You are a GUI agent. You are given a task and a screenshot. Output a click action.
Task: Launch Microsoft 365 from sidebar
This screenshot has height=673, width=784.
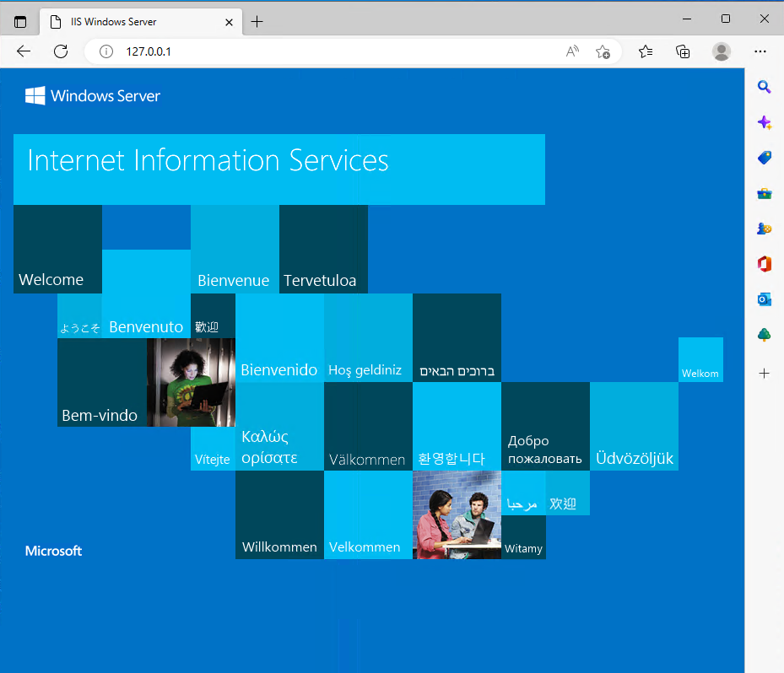[x=765, y=264]
